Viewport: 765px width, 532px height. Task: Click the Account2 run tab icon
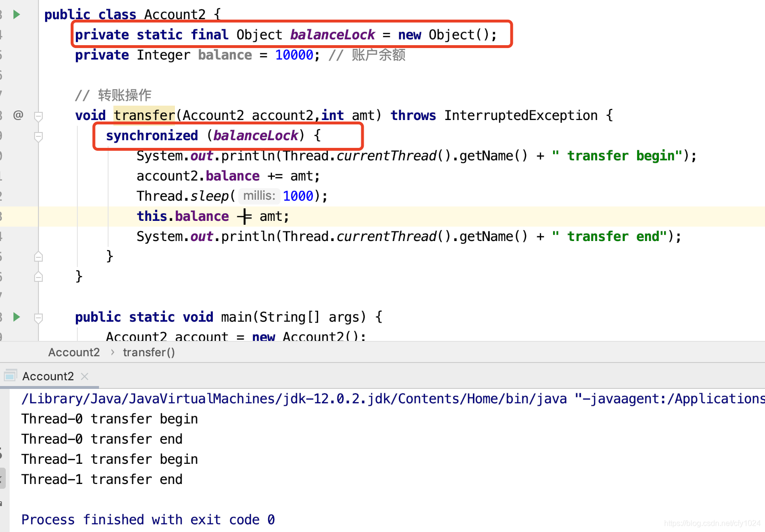11,376
